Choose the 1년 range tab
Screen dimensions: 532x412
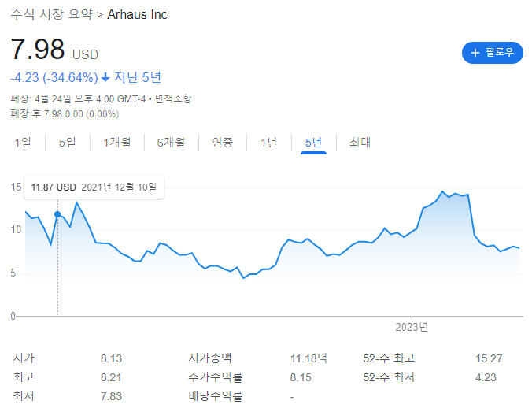click(268, 143)
